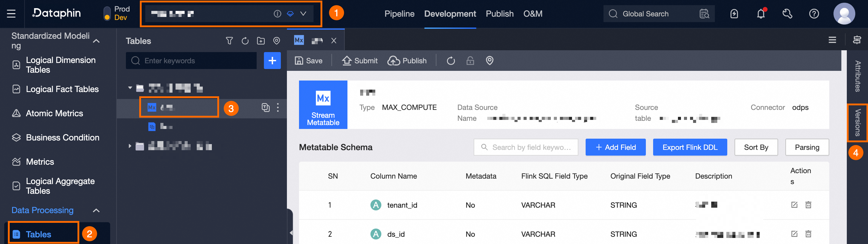
Task: Toggle the Prod/Dev environment switch
Action: [107, 14]
